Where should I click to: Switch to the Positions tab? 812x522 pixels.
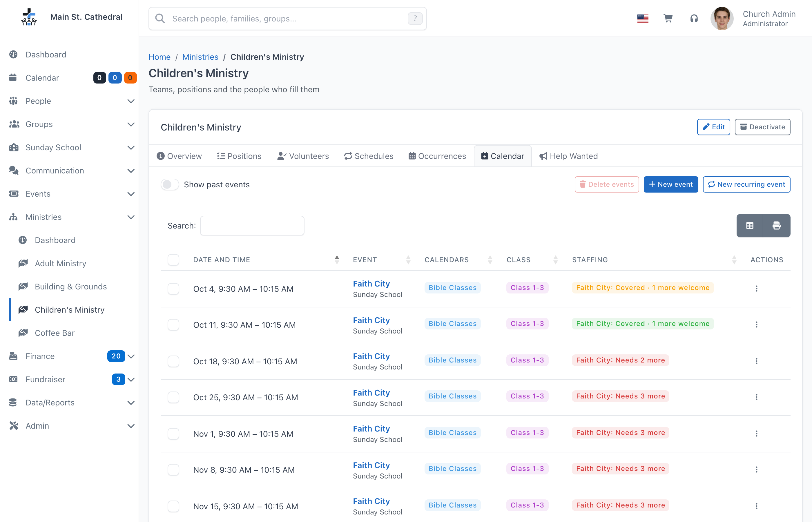coord(239,156)
